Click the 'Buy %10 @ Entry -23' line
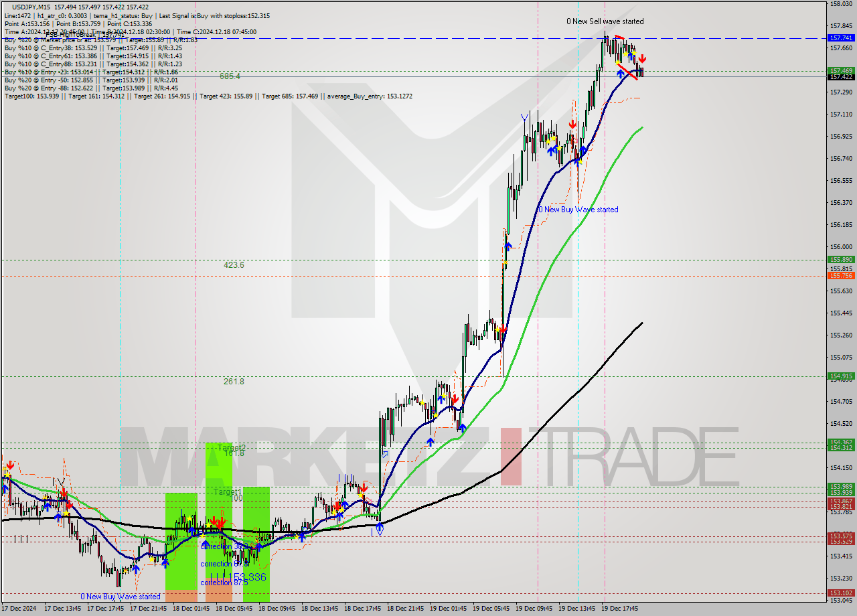This screenshot has height=616, width=857. (x=91, y=72)
